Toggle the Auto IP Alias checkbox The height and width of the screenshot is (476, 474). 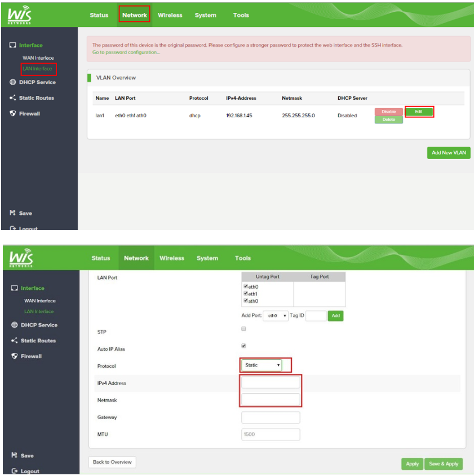243,346
